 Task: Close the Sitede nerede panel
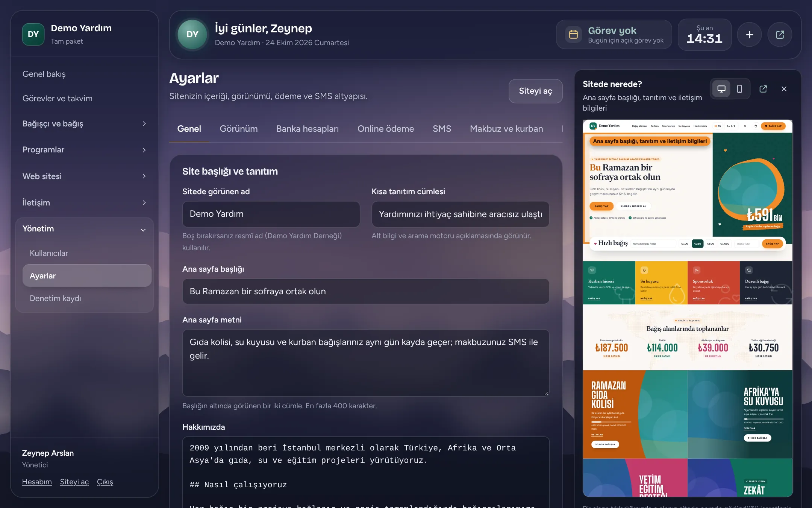coord(784,89)
